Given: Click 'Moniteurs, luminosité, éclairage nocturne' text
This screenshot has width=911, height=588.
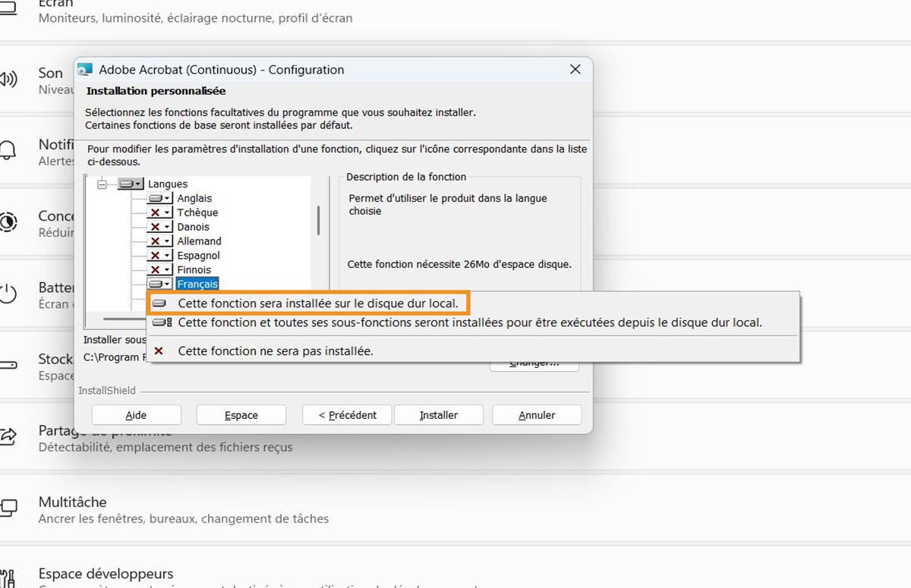Looking at the screenshot, I should [x=195, y=17].
